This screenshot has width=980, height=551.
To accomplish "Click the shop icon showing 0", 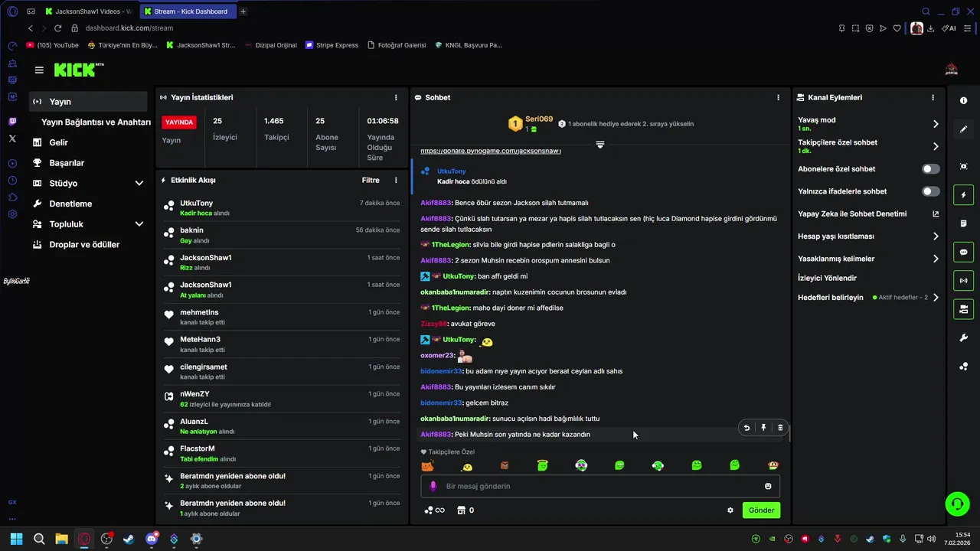I will 465,510.
